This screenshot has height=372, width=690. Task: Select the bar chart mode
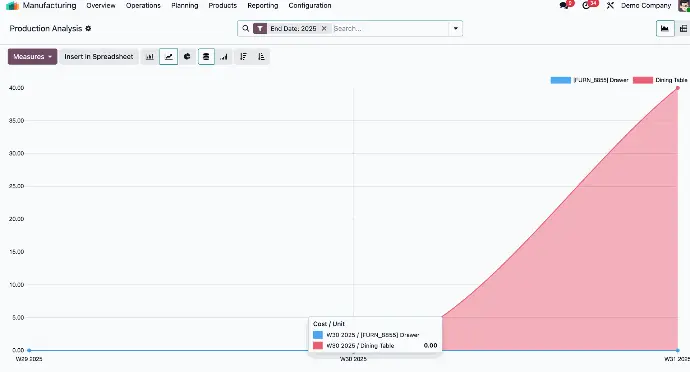(x=150, y=57)
